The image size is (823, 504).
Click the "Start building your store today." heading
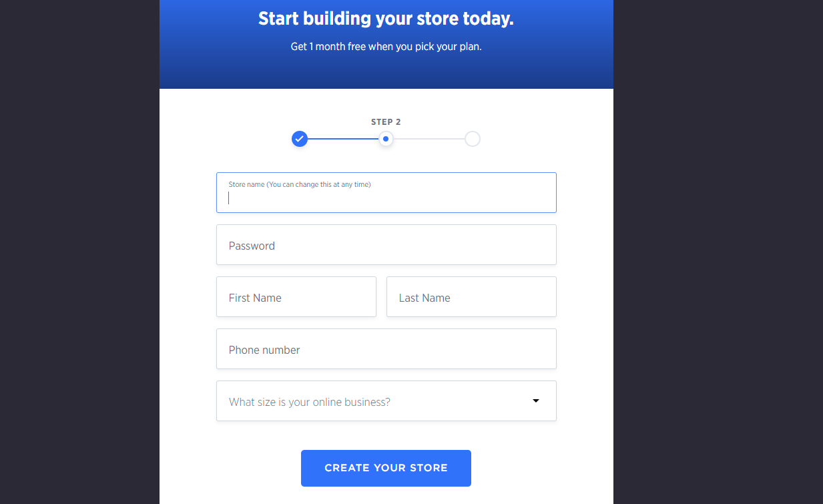coord(386,19)
